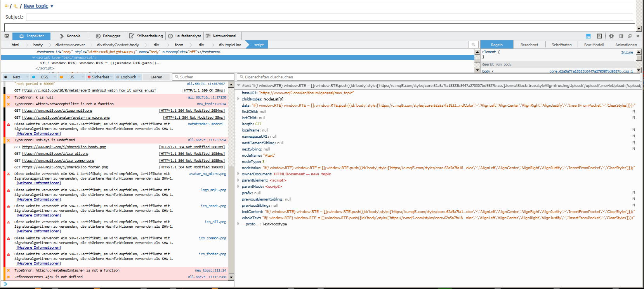This screenshot has width=644, height=289.
Task: Expand the parentElement property row
Action: [238, 180]
